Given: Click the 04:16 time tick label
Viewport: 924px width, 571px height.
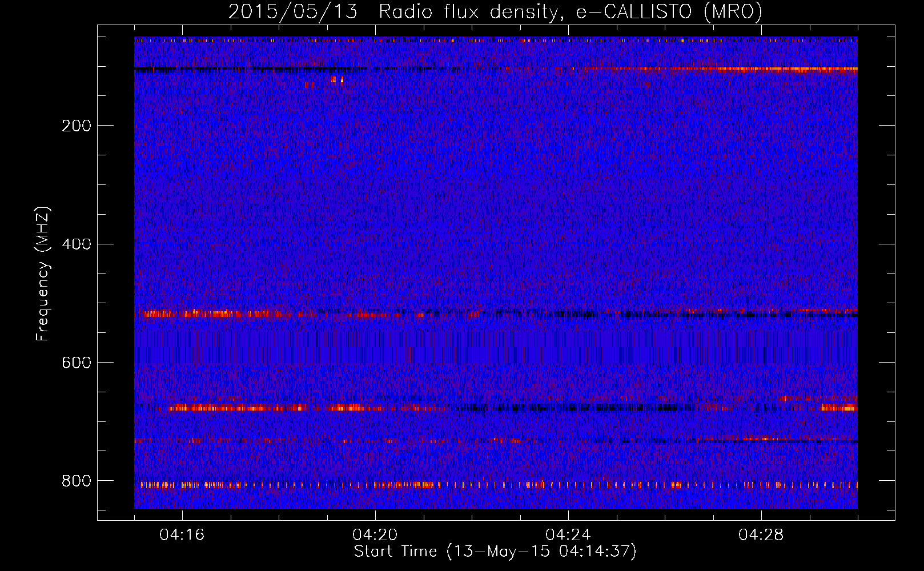Looking at the screenshot, I should [x=182, y=535].
